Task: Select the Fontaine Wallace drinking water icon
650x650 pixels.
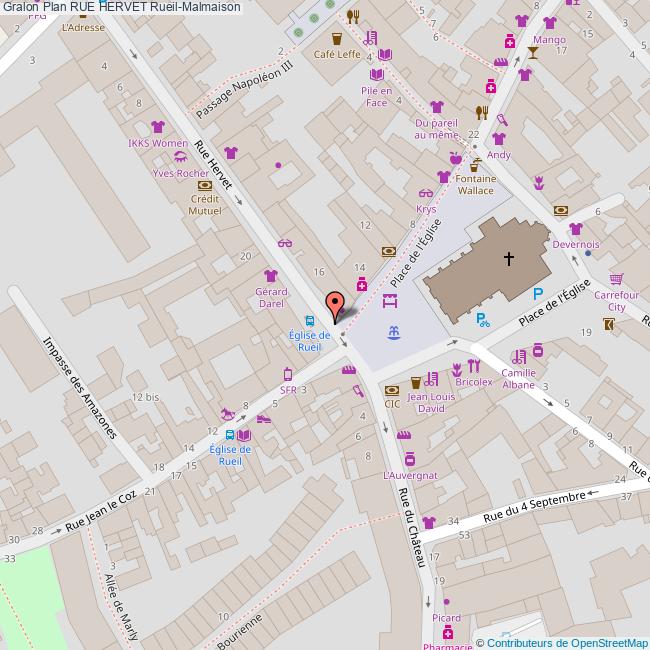Action: 476,165
